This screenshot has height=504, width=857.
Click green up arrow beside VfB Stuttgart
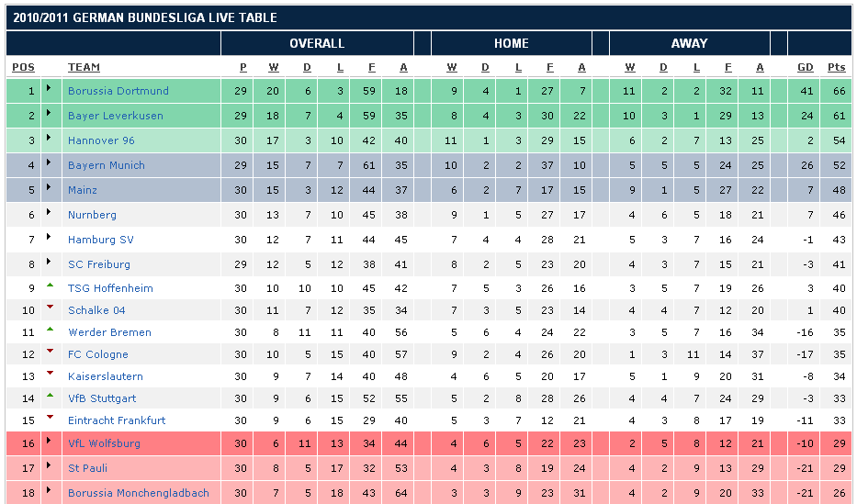click(50, 396)
